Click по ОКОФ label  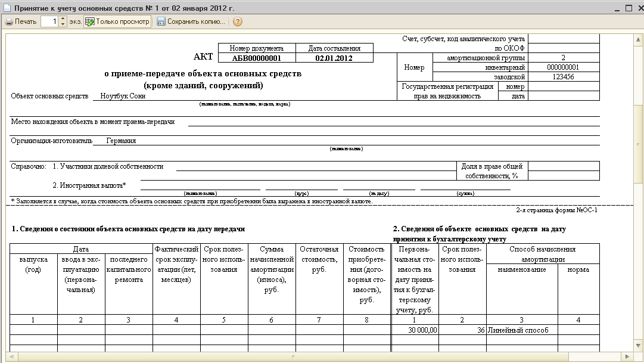point(509,48)
